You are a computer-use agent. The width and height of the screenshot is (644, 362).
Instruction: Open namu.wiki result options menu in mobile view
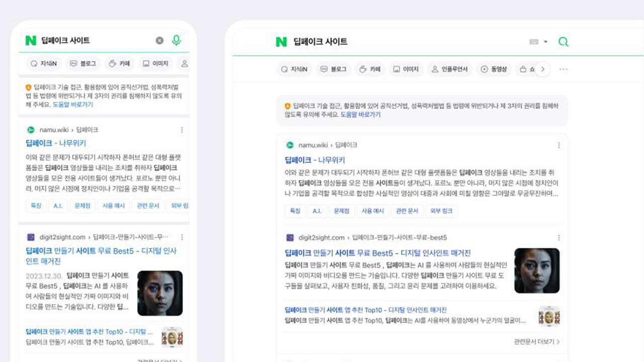(182, 130)
